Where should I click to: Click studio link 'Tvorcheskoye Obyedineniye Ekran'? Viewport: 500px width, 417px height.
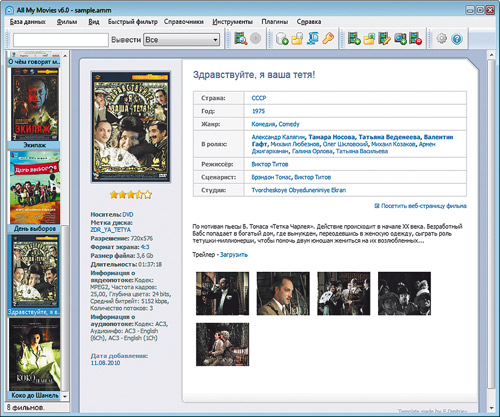tap(299, 190)
